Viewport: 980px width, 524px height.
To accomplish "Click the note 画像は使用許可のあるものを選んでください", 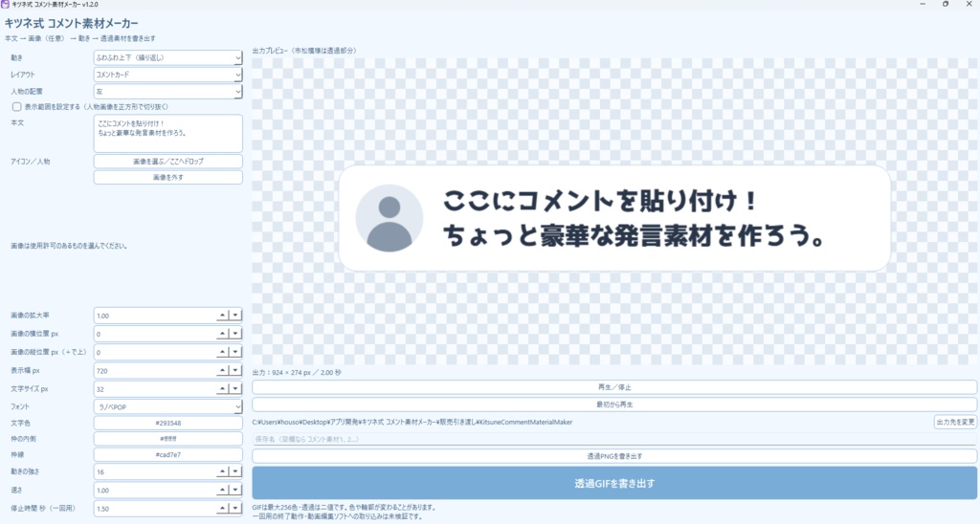I will click(x=69, y=246).
